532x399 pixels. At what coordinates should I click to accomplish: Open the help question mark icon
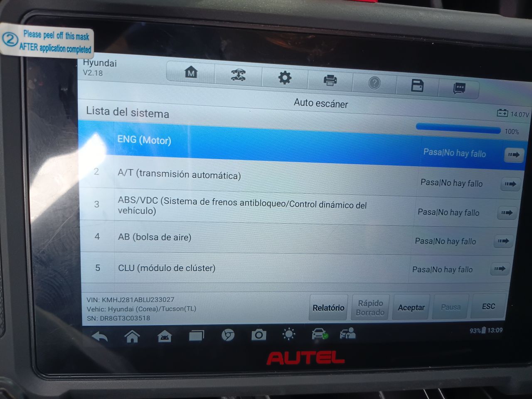pos(374,83)
